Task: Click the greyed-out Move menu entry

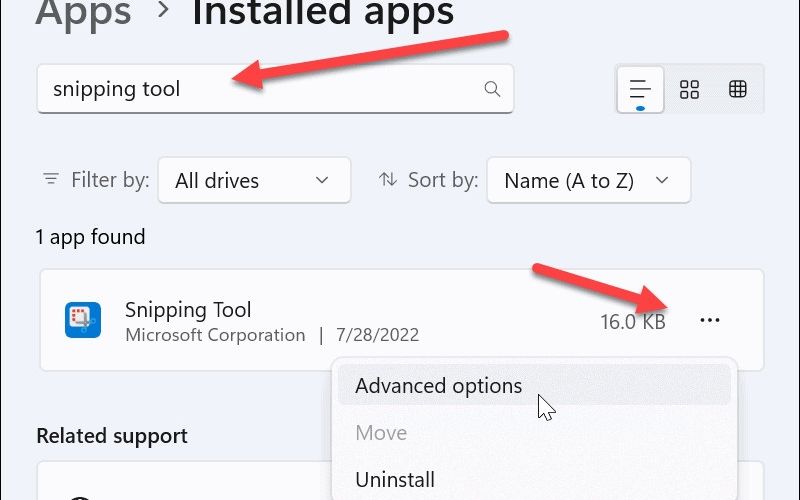Action: (381, 433)
